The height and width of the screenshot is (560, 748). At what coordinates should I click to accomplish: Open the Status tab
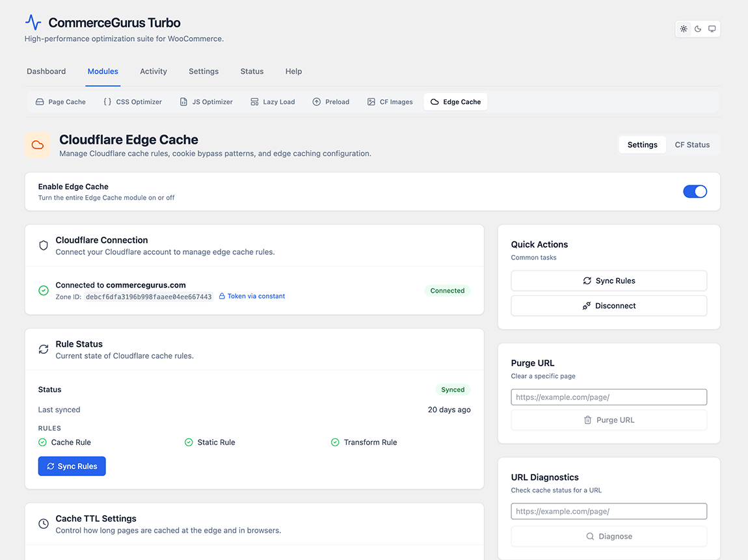(x=252, y=71)
